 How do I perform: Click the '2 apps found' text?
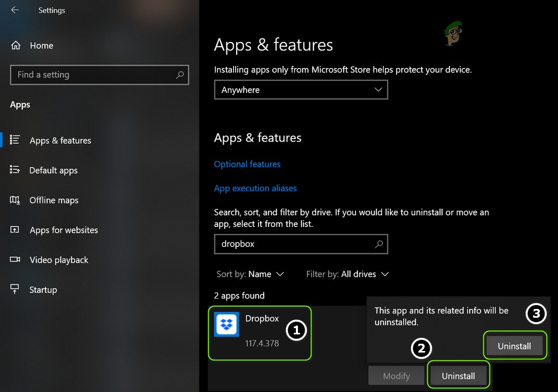click(239, 295)
